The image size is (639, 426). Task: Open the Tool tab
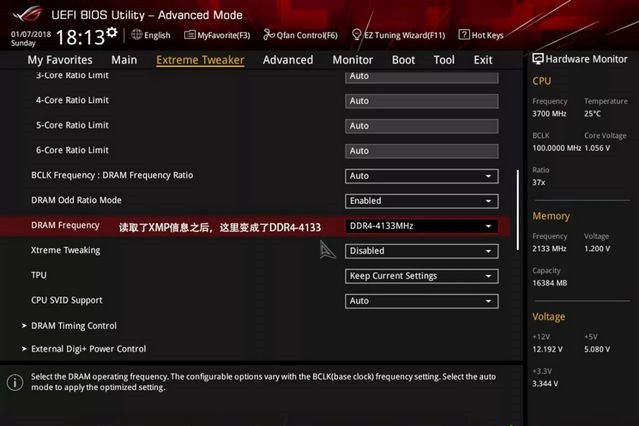pyautogui.click(x=444, y=60)
